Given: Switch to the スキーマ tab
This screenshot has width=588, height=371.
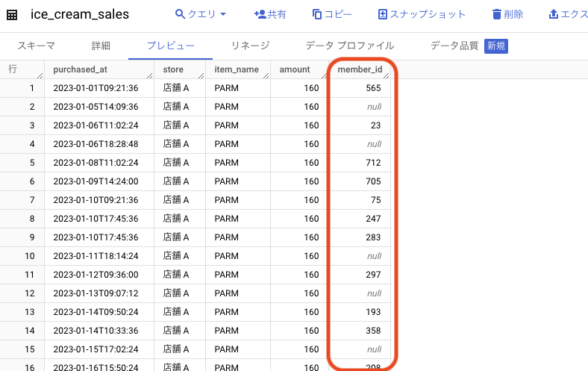Looking at the screenshot, I should tap(37, 46).
